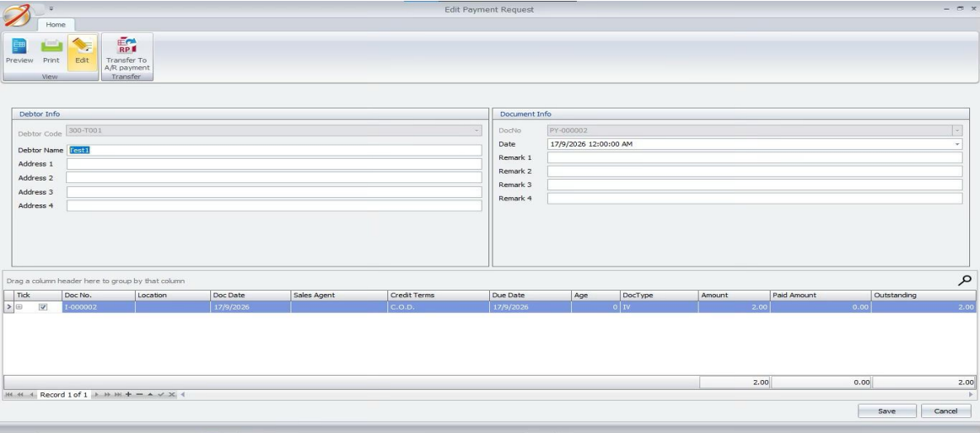The height and width of the screenshot is (433, 980).
Task: Open the Preview report icon
Action: [19, 51]
